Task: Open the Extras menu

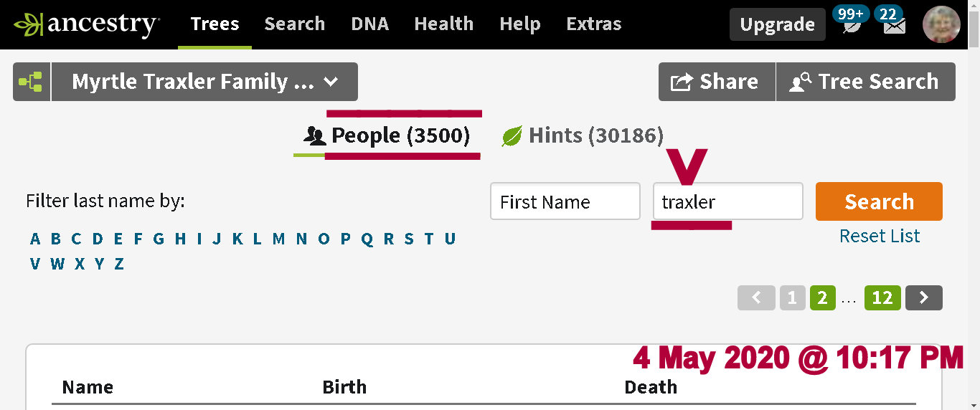Action: pyautogui.click(x=593, y=24)
